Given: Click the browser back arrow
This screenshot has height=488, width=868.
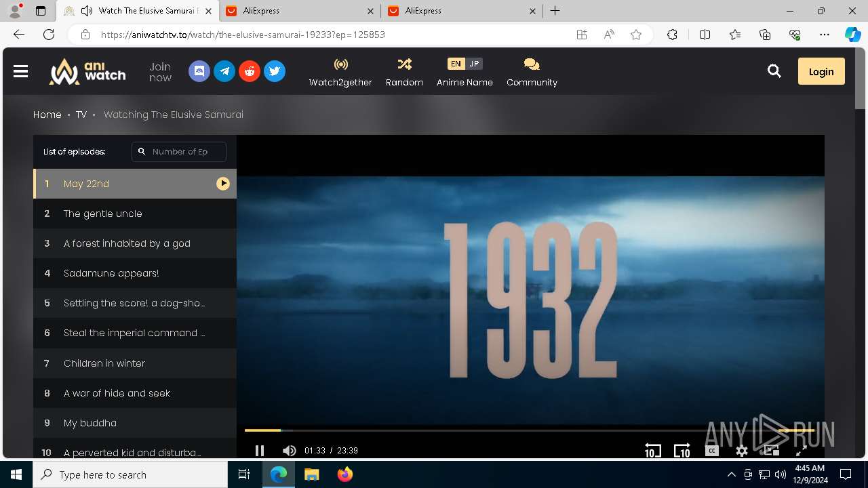Looking at the screenshot, I should point(19,35).
